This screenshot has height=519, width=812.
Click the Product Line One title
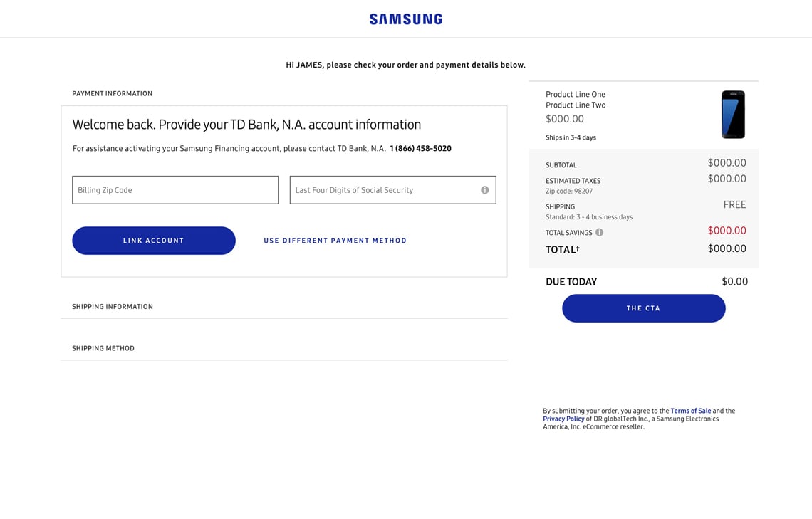point(576,94)
